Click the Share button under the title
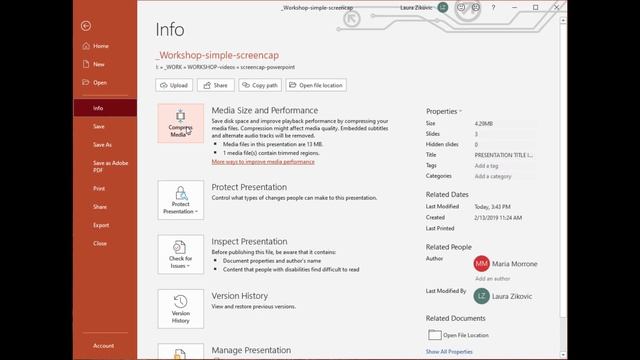 coord(216,85)
